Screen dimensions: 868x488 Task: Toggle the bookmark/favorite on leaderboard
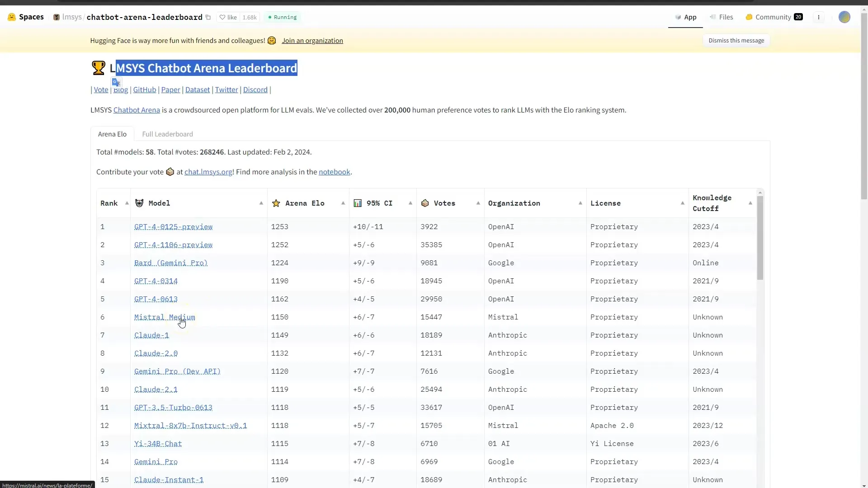tap(228, 17)
